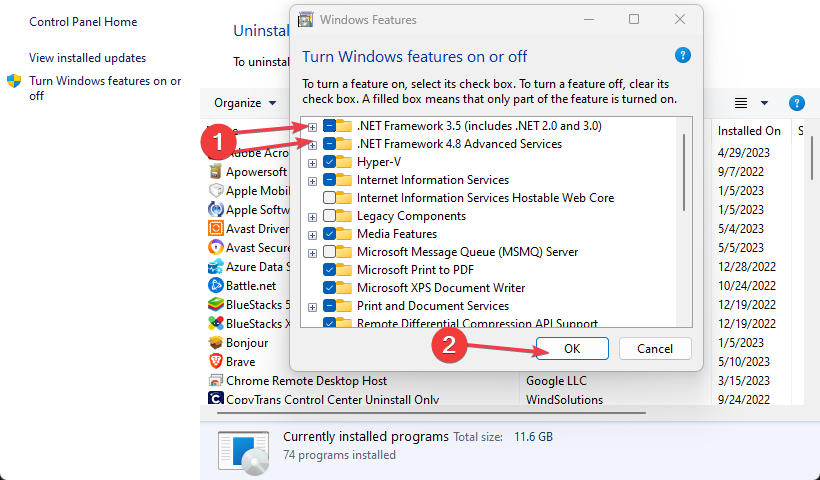
Task: Click the CopyTrans Control Center icon
Action: (215, 398)
